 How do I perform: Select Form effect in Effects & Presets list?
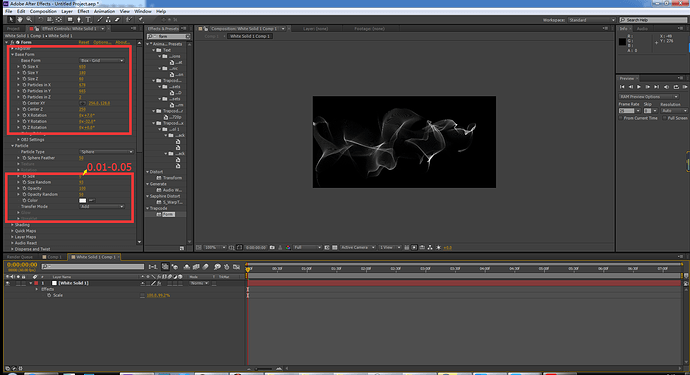169,214
